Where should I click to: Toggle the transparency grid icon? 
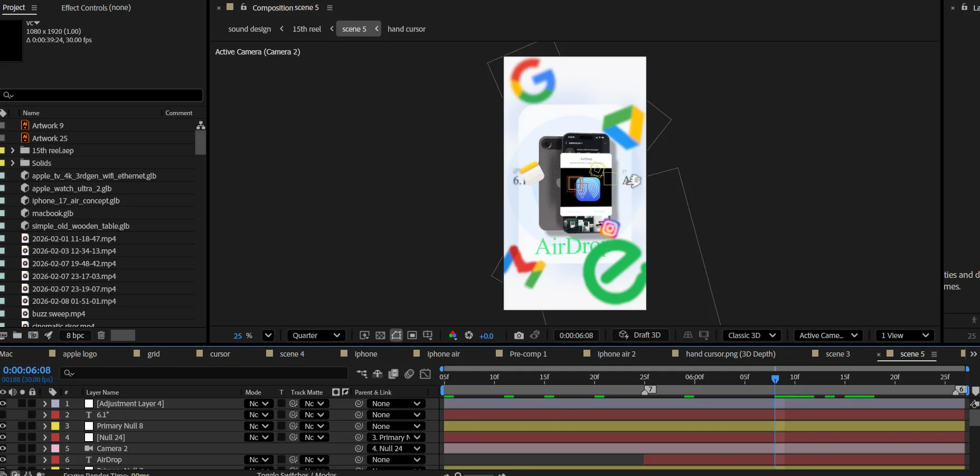380,335
